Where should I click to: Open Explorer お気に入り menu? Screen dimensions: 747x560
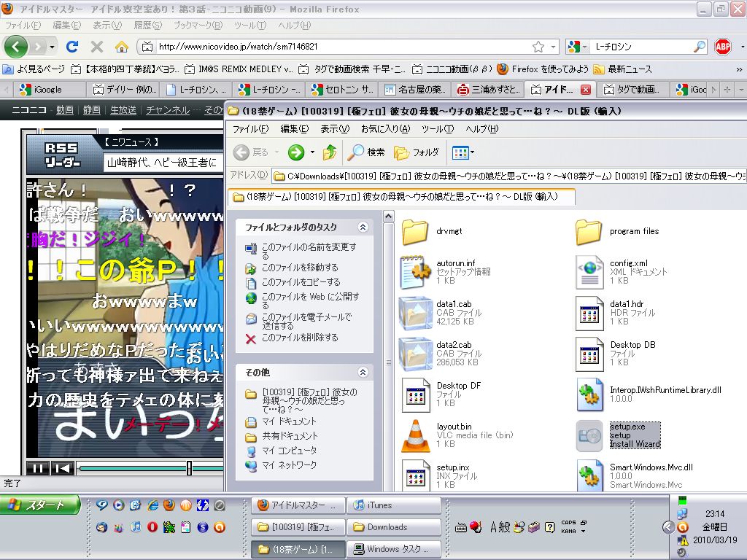(385, 129)
